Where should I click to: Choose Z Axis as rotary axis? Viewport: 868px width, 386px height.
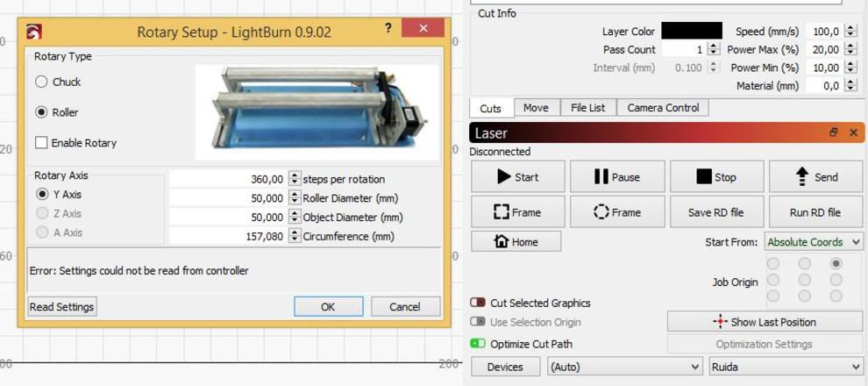41,213
